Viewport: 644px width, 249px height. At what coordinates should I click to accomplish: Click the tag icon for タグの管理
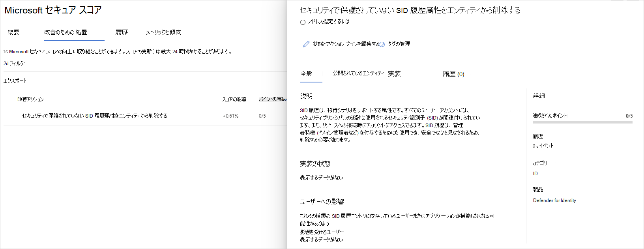(x=382, y=44)
